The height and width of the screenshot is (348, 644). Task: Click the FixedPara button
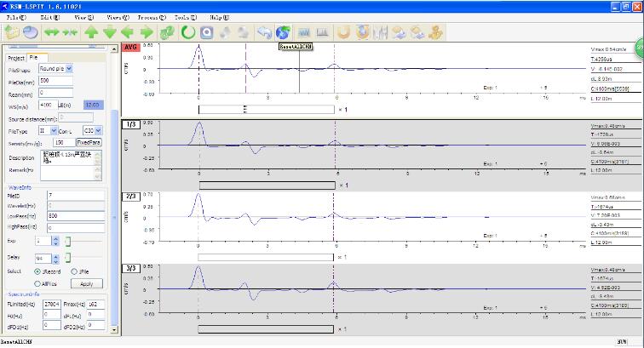tap(89, 142)
